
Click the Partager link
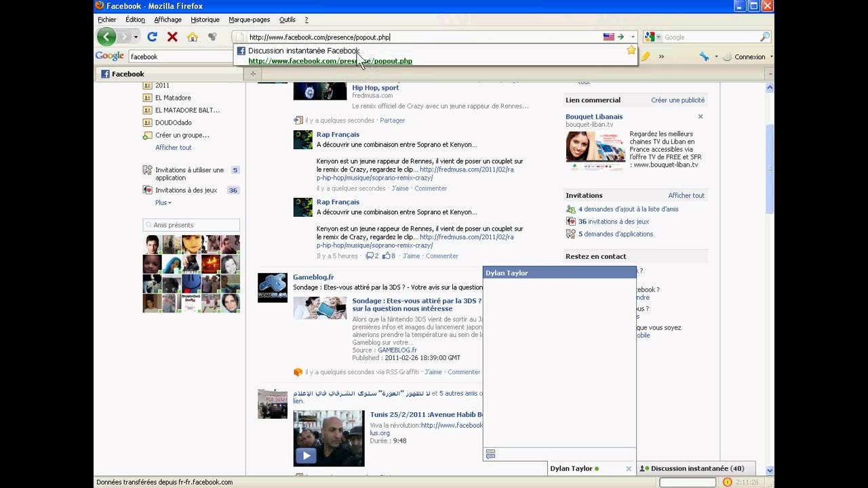(x=392, y=120)
